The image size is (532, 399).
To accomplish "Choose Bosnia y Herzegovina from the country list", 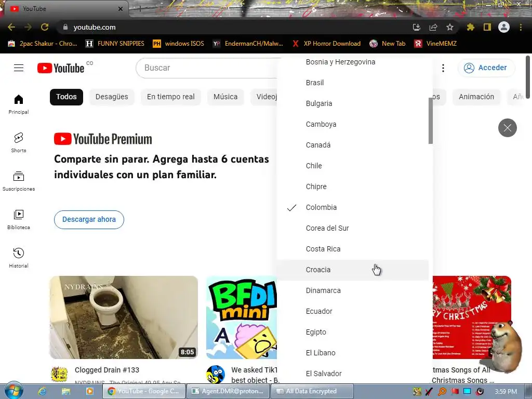I will pyautogui.click(x=353, y=62).
